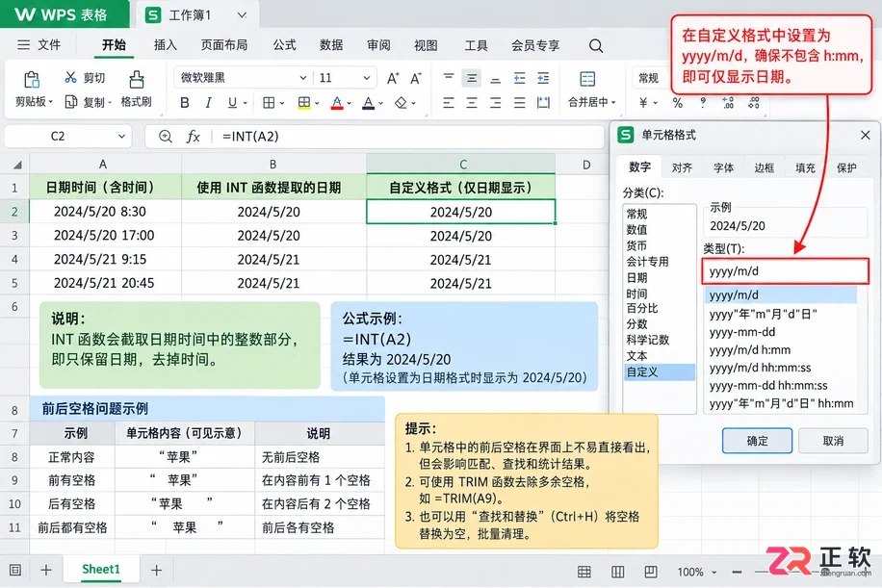Expand the name box dropdown for C2
The height and width of the screenshot is (588, 882).
[x=121, y=136]
